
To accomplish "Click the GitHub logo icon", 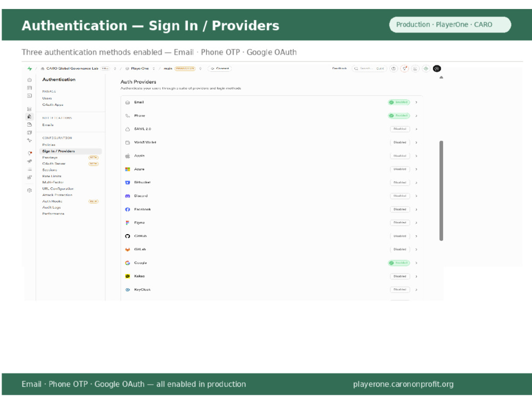I will (128, 236).
